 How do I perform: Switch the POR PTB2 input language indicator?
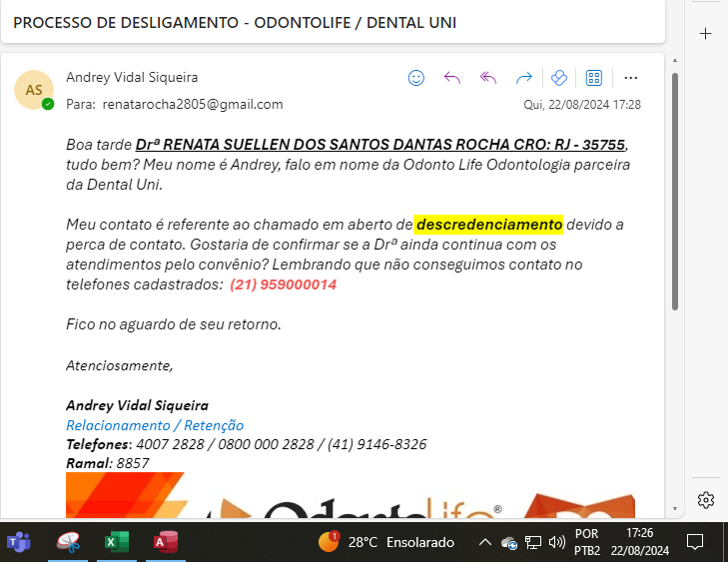[587, 542]
